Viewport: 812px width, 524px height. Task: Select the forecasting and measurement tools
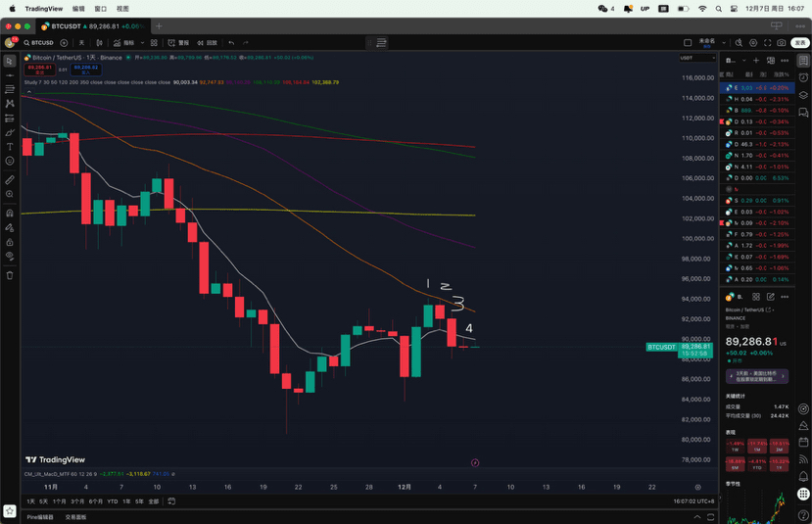10,119
